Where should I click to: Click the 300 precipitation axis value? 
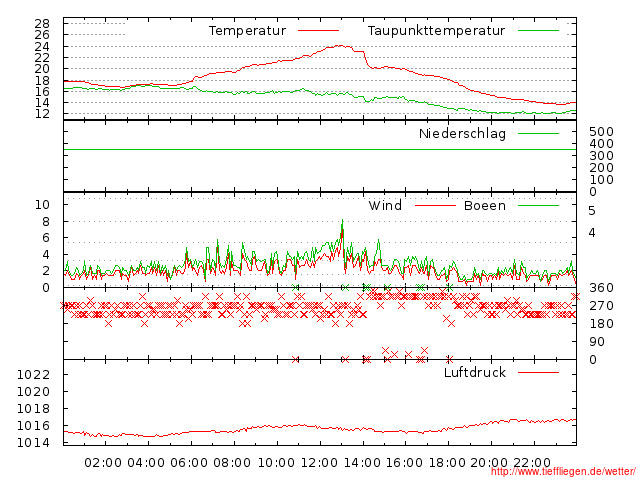(x=601, y=156)
